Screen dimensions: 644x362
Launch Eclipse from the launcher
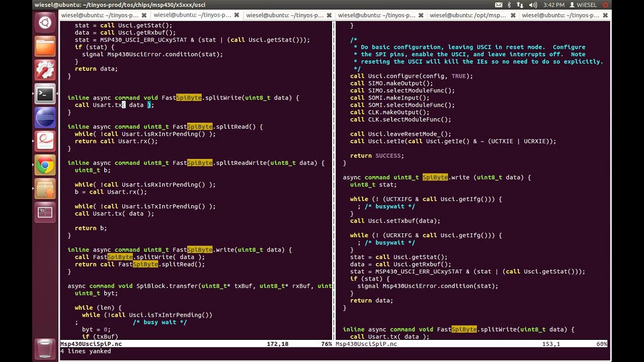coord(45,118)
